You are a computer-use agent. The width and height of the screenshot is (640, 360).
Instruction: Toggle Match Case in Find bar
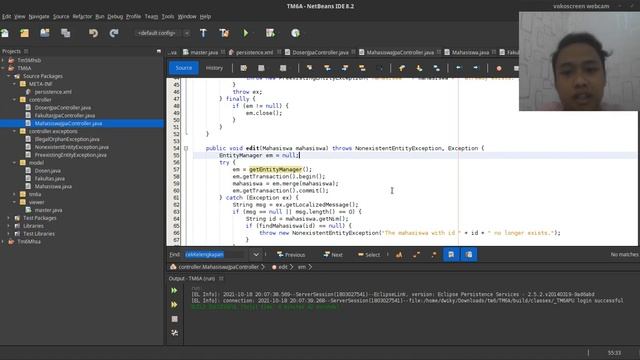pyautogui.click(x=399, y=255)
